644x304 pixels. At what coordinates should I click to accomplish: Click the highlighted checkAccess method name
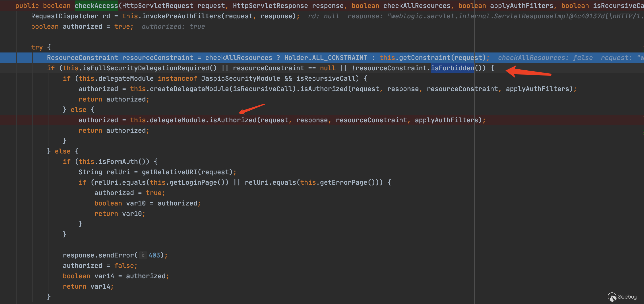tap(96, 6)
